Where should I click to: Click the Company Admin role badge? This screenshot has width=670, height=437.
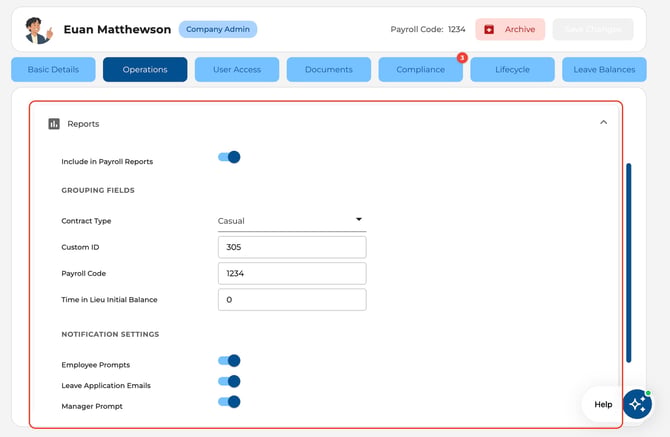tap(217, 29)
